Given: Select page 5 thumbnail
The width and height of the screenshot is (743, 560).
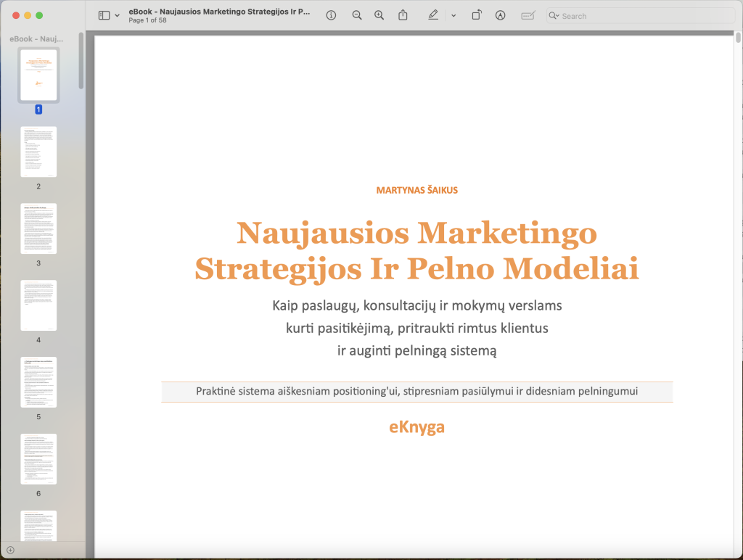Looking at the screenshot, I should click(39, 382).
